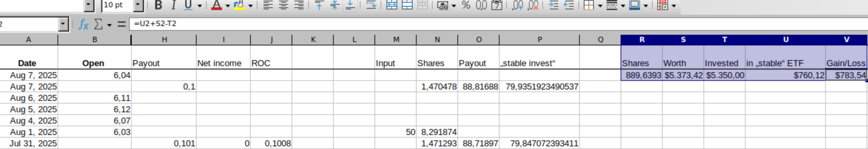Open border color dropdown arrow
This screenshot has height=149, width=868.
646,6
